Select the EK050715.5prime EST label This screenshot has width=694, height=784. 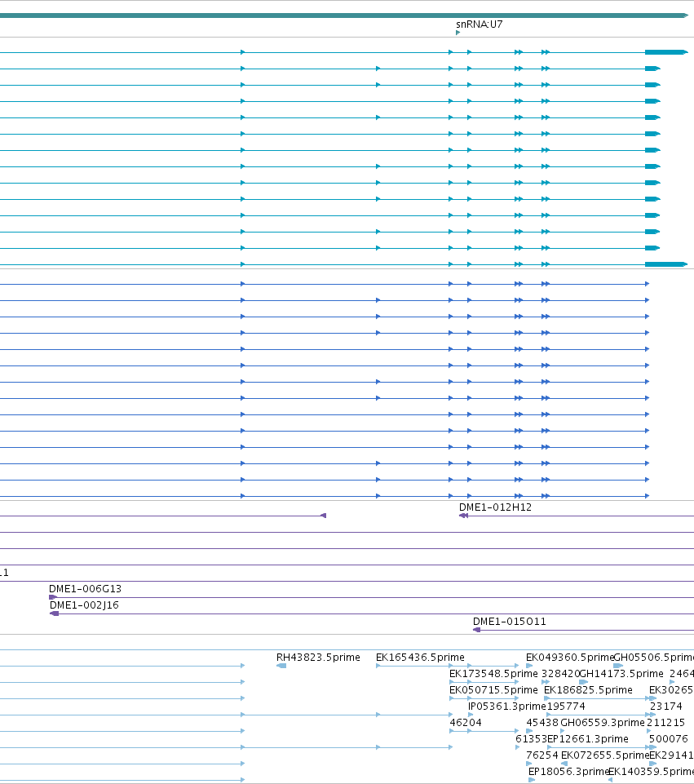point(493,690)
